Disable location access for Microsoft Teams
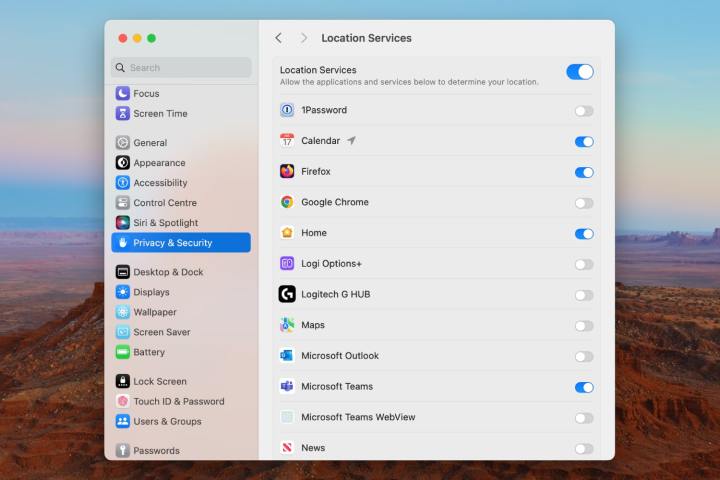This screenshot has height=480, width=720. pos(584,387)
